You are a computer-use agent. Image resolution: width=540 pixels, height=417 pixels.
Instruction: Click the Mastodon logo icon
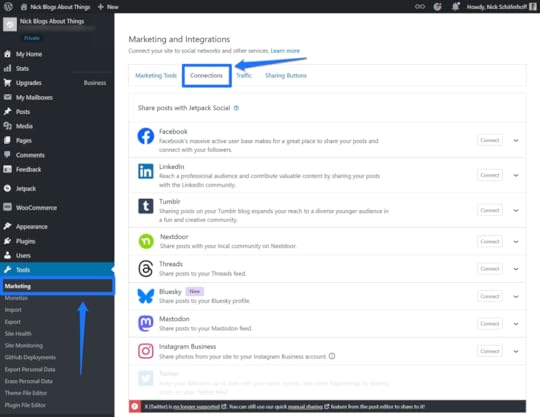146,323
